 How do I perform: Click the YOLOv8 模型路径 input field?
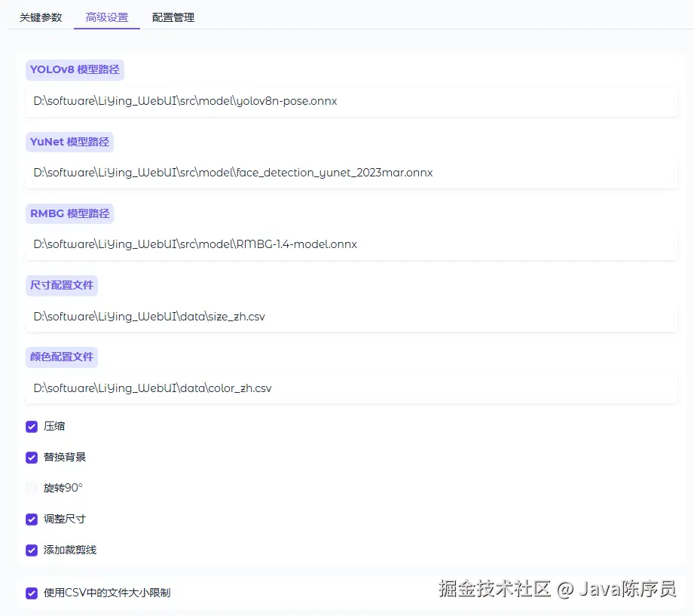pyautogui.click(x=351, y=102)
